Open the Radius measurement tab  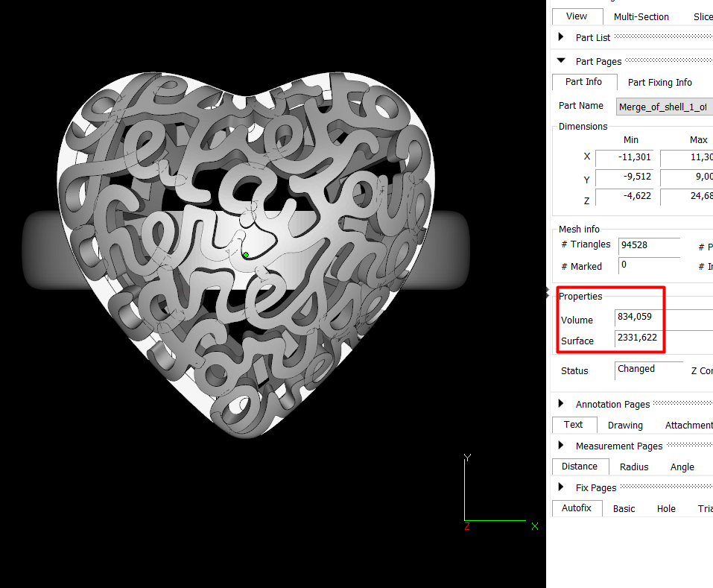click(634, 467)
